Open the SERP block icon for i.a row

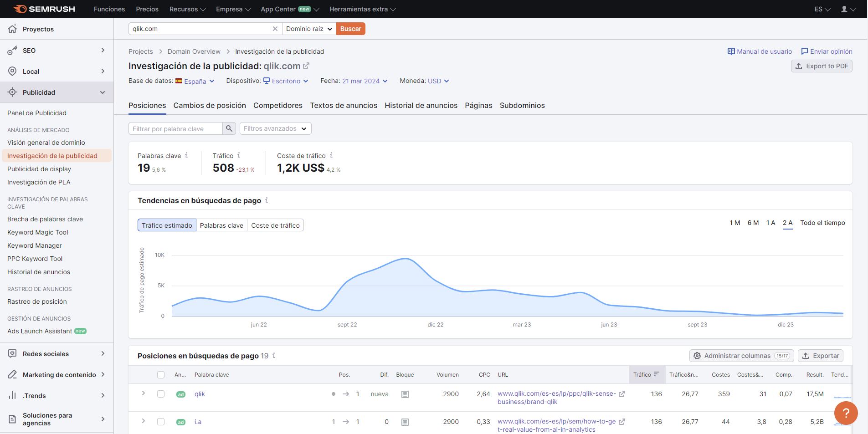tap(405, 422)
